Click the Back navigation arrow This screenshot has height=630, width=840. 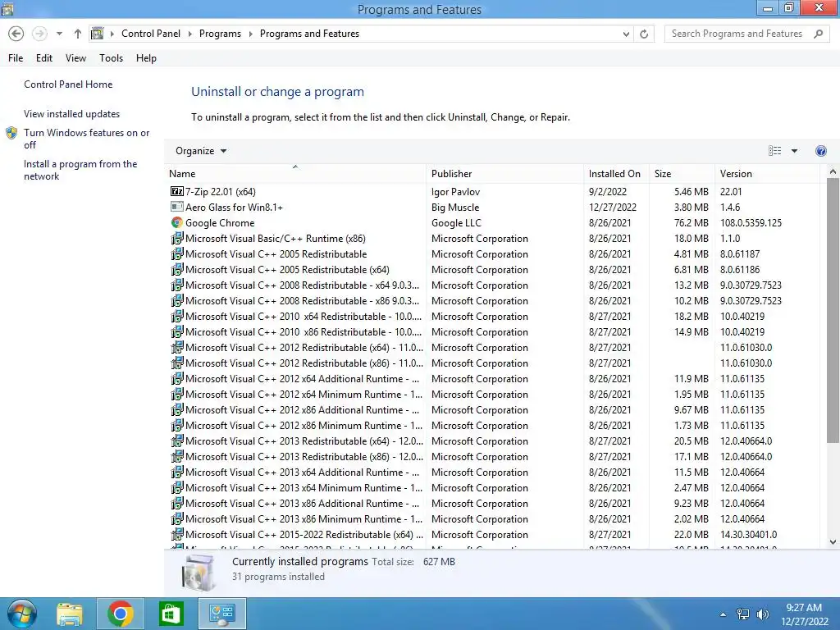pos(16,34)
